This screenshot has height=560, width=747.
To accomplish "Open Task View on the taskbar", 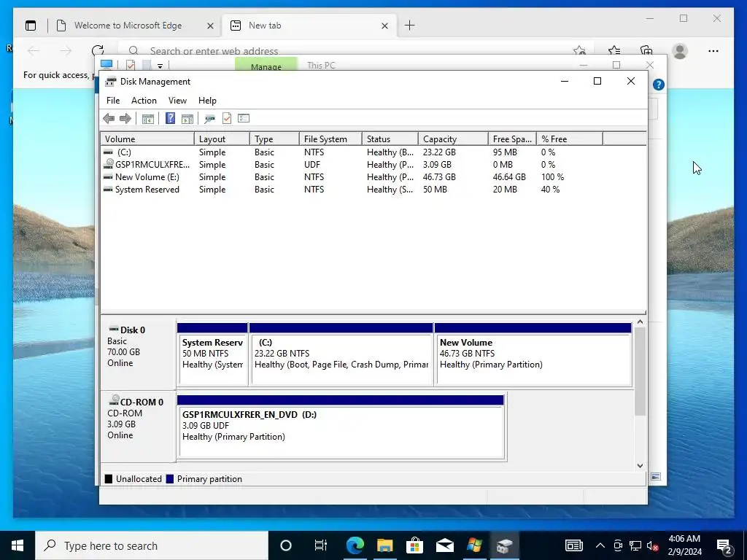I will (x=321, y=545).
